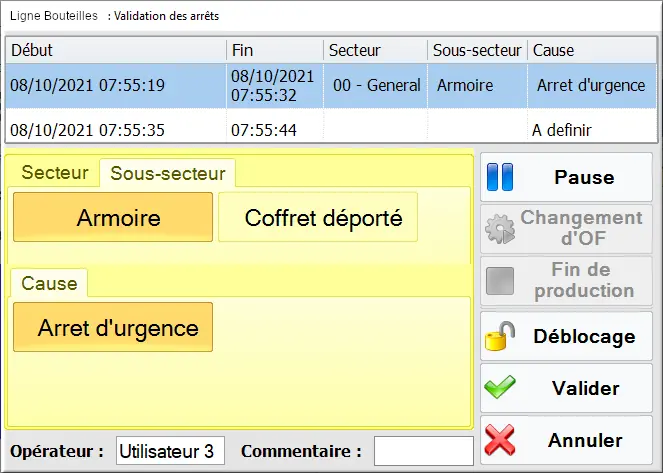Click the gear icon beside Changement d'OF
The height and width of the screenshot is (473, 663).
(x=500, y=229)
